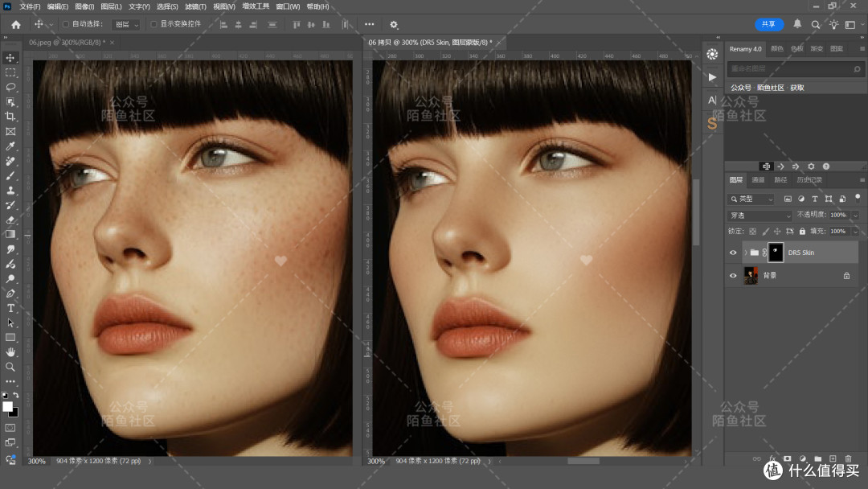Select the Crop tool
The image size is (868, 489).
click(x=10, y=117)
